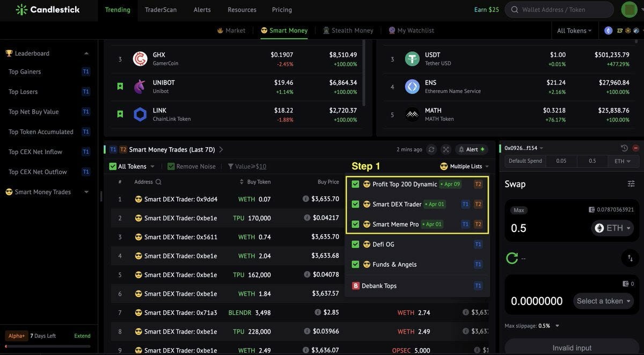Click the sort arrows on the Buy Token column

241,182
